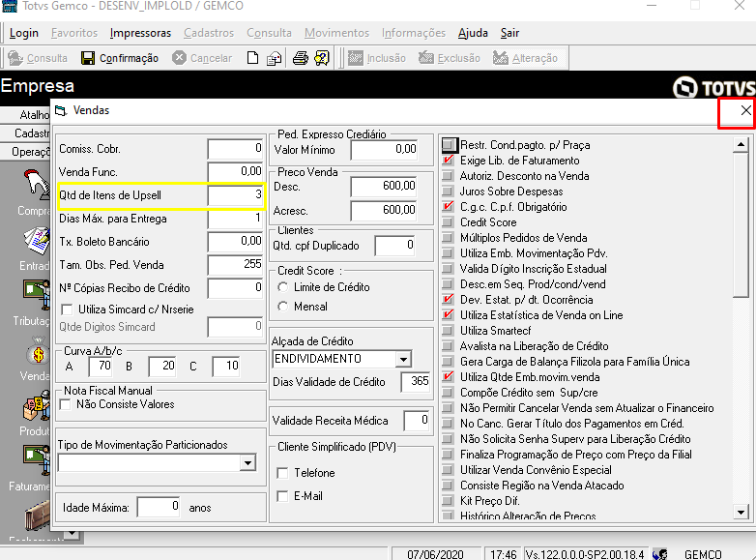756x560 pixels.
Task: Click the Totvs Gemco app title icon
Action: 10,6
